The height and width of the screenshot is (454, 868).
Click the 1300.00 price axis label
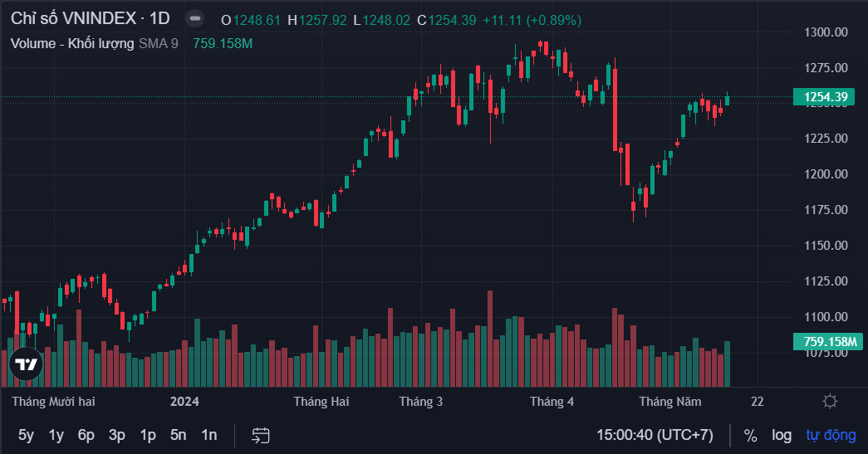click(x=826, y=32)
